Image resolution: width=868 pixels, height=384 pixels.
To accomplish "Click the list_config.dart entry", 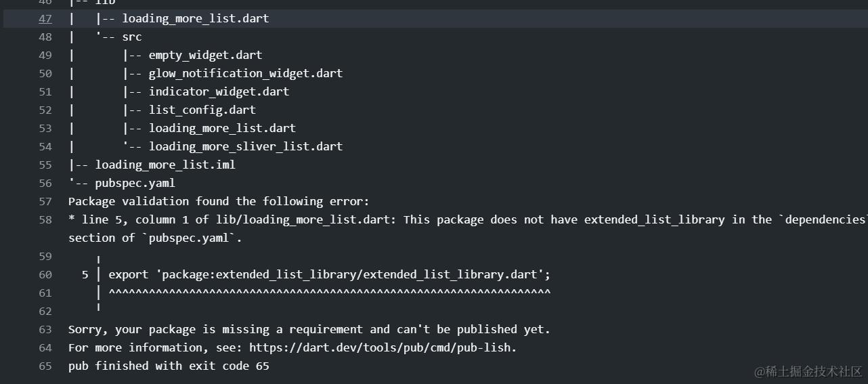I will coord(202,110).
